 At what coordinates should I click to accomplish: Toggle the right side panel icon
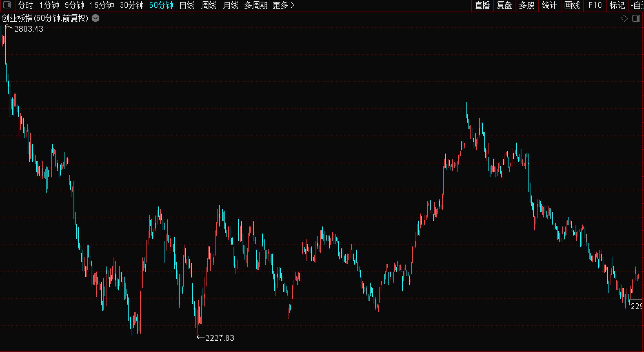pyautogui.click(x=636, y=18)
